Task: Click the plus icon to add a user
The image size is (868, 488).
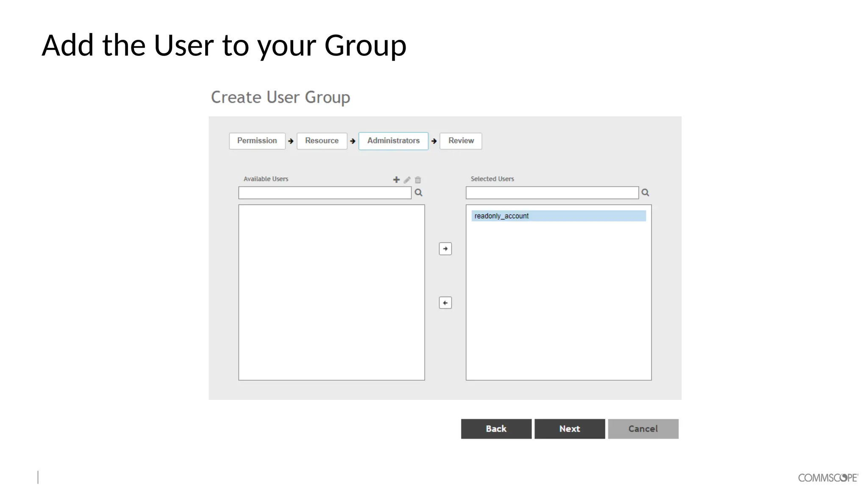Action: click(x=396, y=180)
